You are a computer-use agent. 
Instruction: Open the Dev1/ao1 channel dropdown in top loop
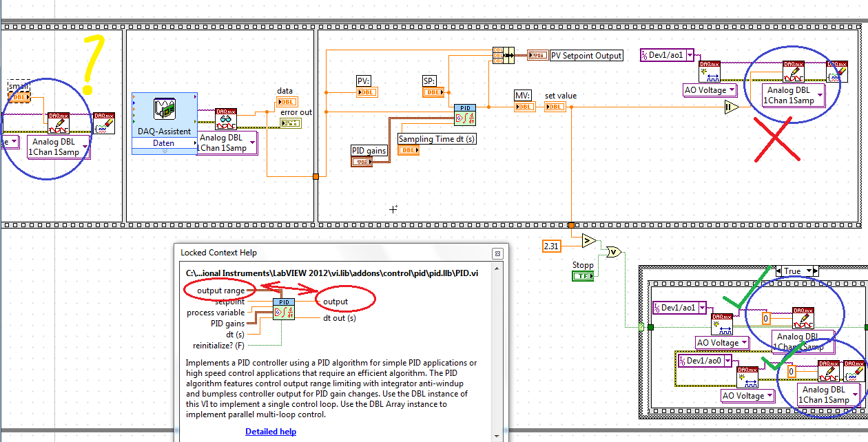(x=689, y=54)
